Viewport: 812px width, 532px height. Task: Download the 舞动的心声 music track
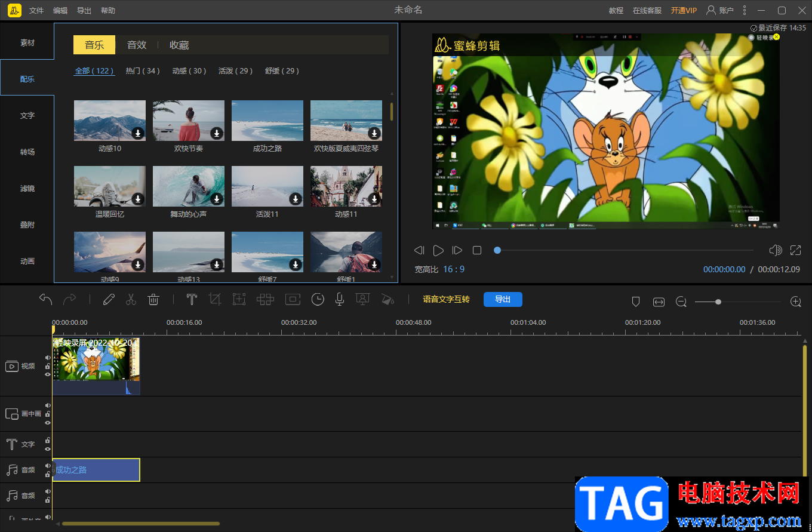(217, 199)
